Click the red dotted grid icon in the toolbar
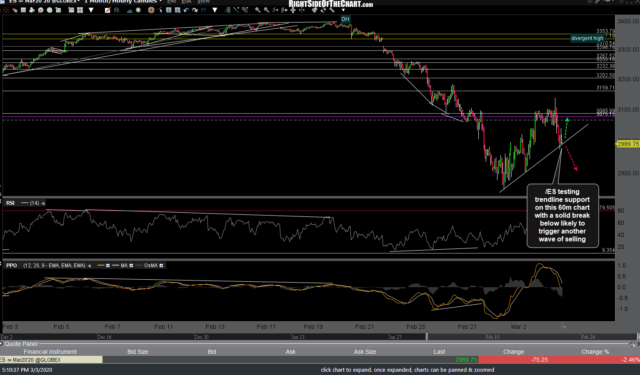The width and height of the screenshot is (640, 375). coord(6,10)
